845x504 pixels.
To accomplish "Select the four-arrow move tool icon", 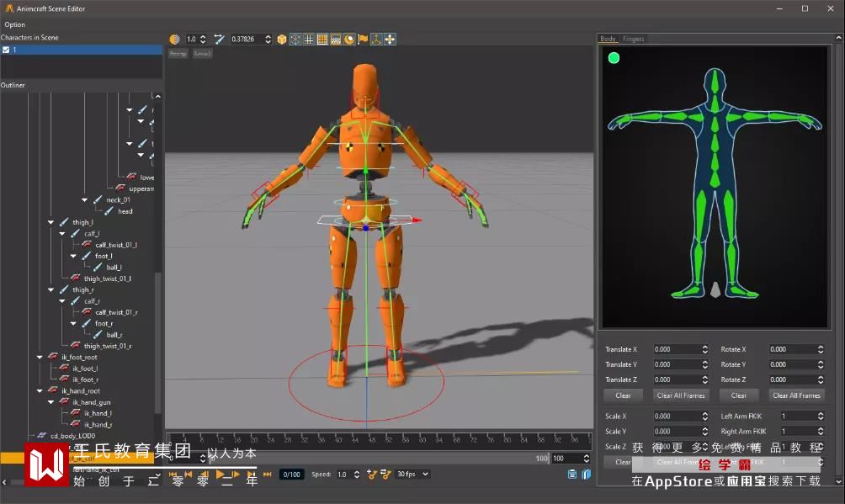I will (391, 40).
